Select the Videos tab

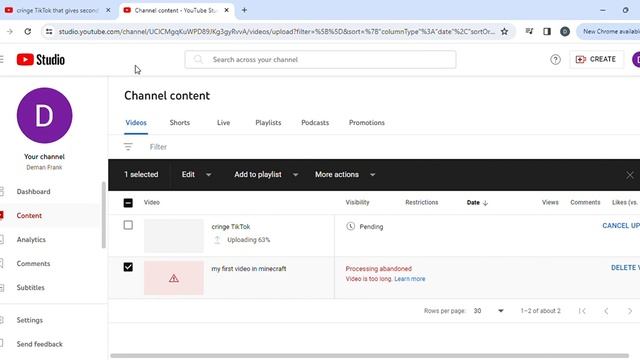(x=136, y=122)
